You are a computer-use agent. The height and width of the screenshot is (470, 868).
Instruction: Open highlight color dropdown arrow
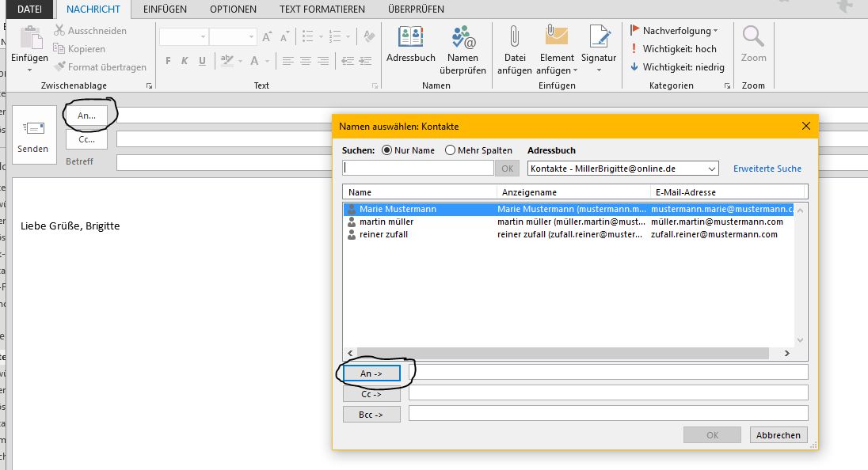tap(240, 61)
